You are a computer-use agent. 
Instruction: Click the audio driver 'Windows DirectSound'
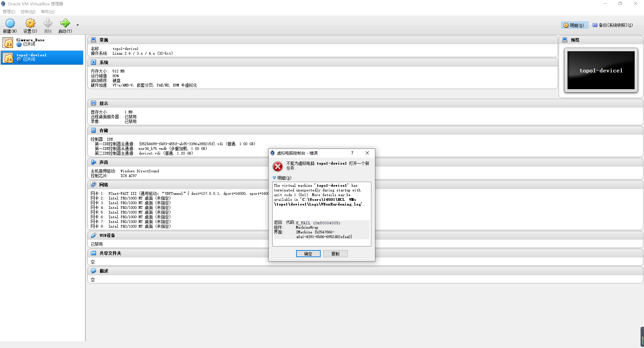(140, 171)
